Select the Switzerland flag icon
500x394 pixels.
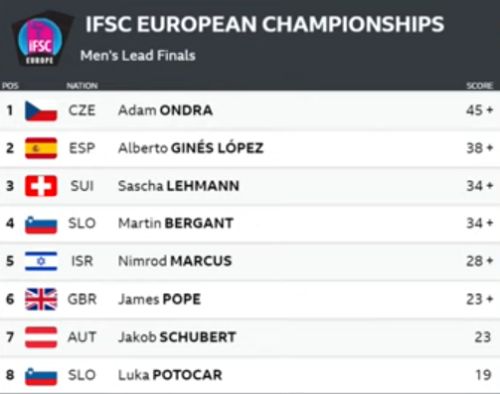pos(41,186)
